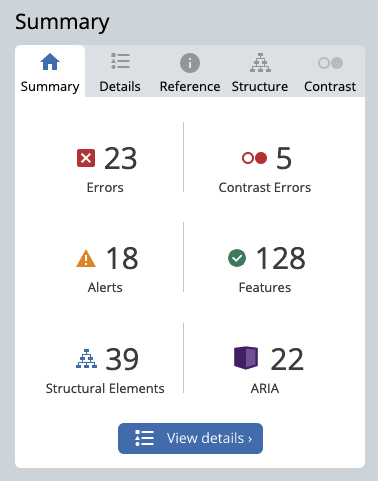Click the list icon above Details
Screen dimensions: 378x481
[x=120, y=61]
